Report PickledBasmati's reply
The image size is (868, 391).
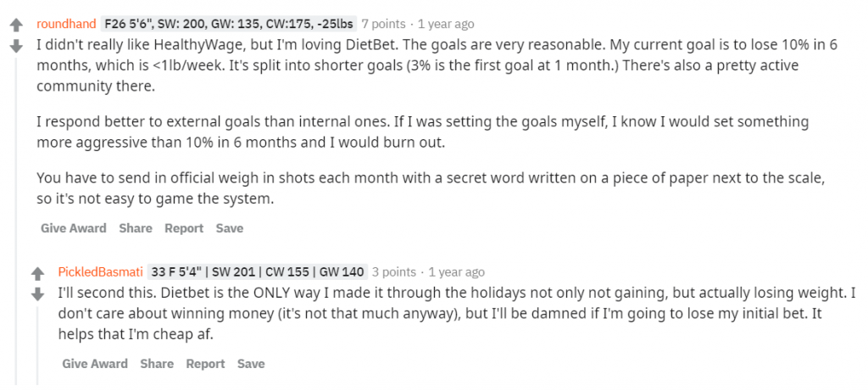pos(205,364)
